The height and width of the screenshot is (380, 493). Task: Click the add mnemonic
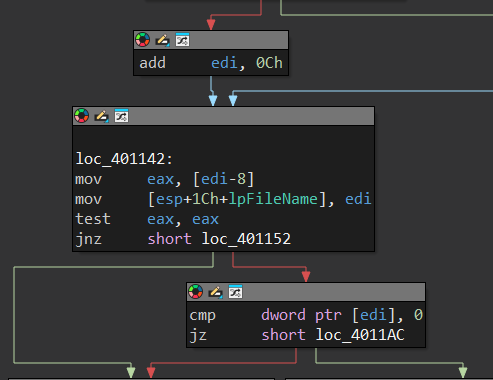[152, 63]
